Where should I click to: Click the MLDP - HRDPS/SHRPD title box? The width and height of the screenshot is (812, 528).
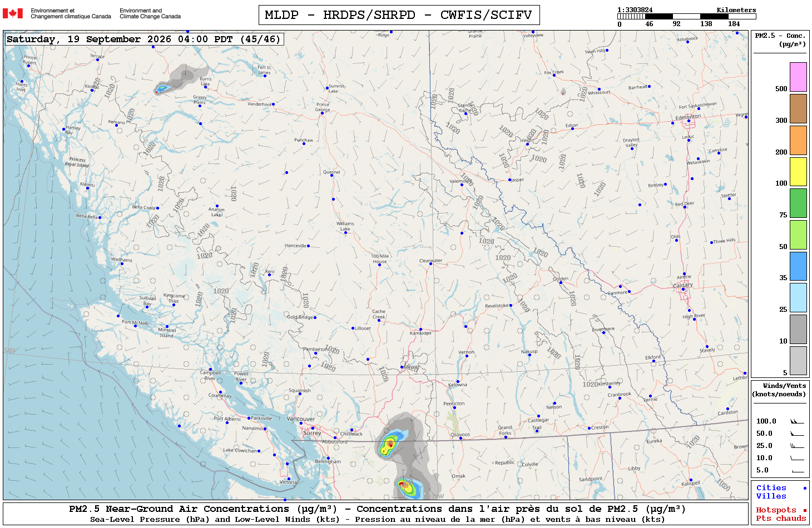coord(399,15)
